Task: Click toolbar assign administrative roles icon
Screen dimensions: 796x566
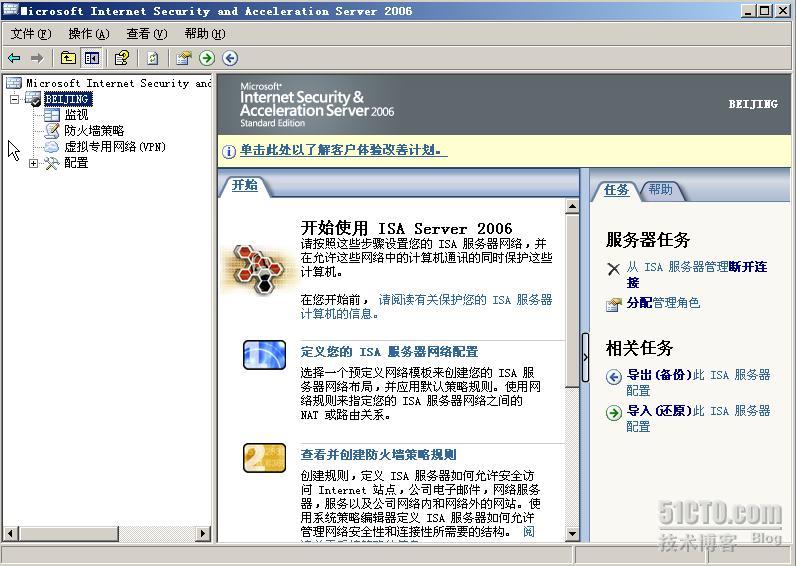Action: click(183, 58)
